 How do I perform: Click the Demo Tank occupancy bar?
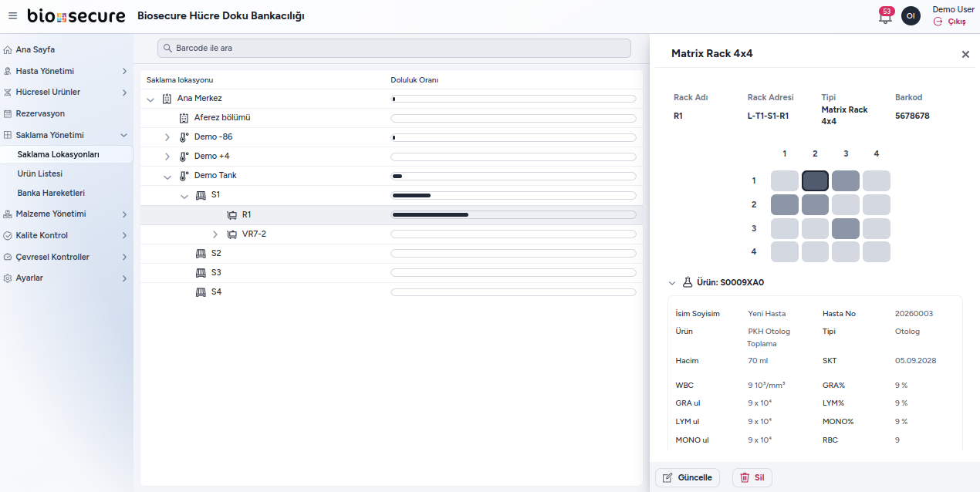[514, 176]
